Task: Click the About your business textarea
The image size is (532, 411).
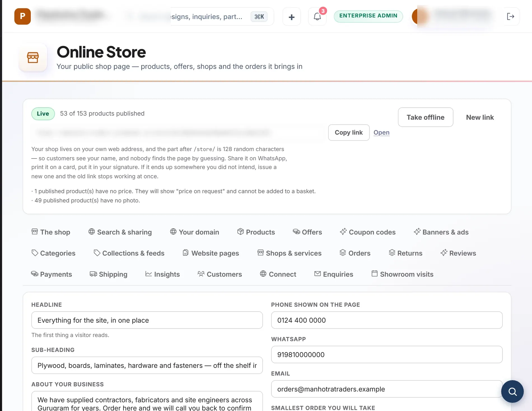Action: [x=147, y=401]
